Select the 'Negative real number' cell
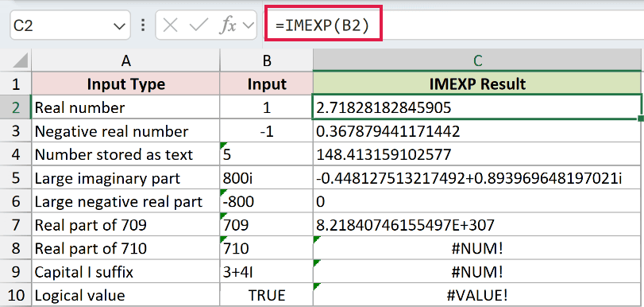 point(125,131)
